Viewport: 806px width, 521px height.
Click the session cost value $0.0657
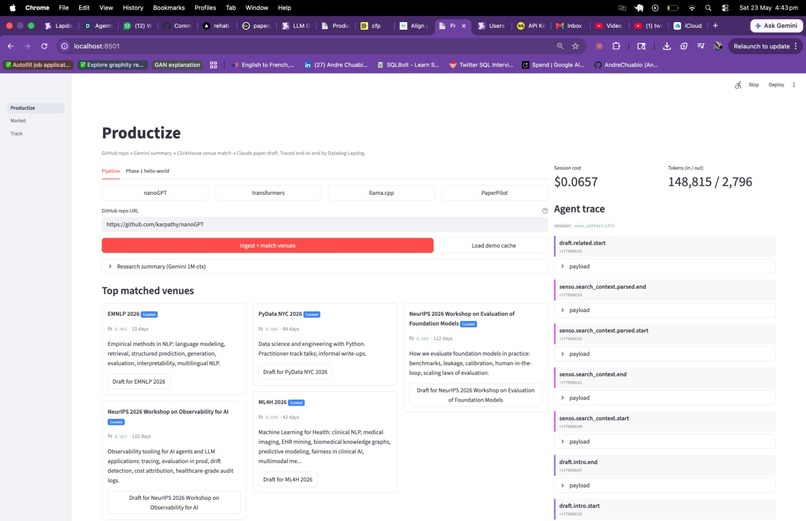tap(576, 182)
